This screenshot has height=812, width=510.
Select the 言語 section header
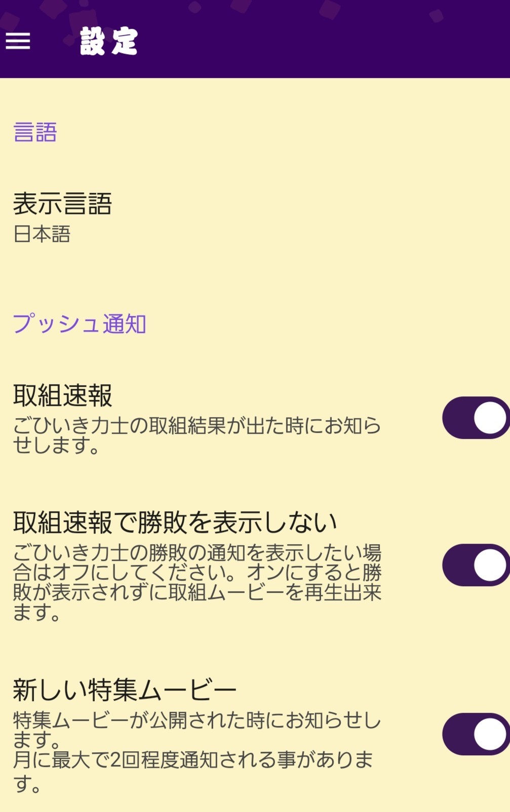[35, 133]
